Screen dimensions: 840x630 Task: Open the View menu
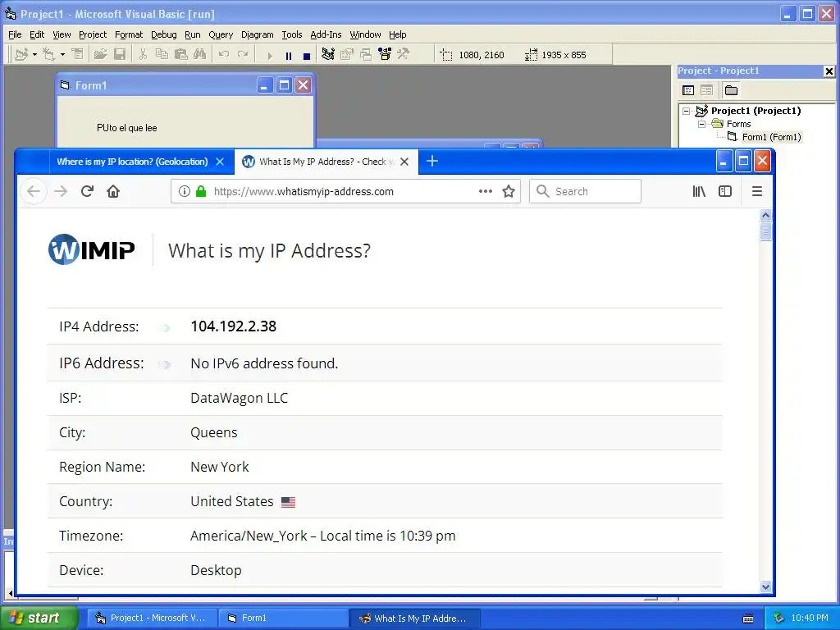(62, 34)
